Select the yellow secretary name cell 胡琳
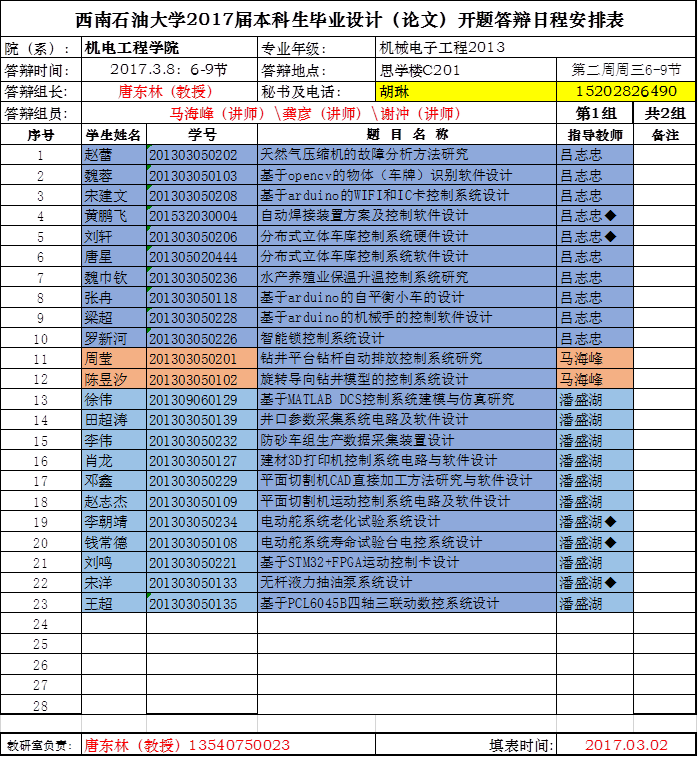Image resolution: width=698 pixels, height=757 pixels. 467,91
